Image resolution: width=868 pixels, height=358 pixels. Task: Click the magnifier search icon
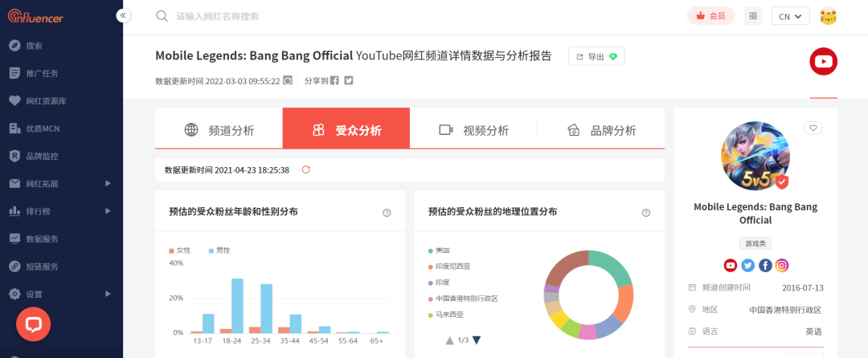coord(162,16)
